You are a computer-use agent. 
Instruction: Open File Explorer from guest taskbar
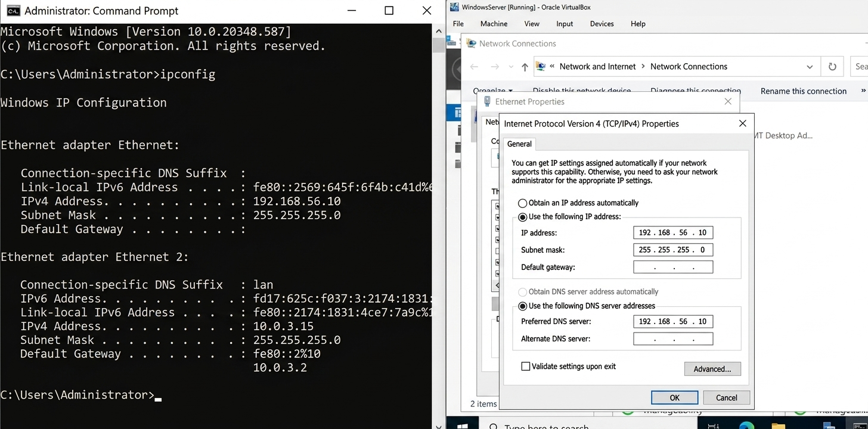778,426
